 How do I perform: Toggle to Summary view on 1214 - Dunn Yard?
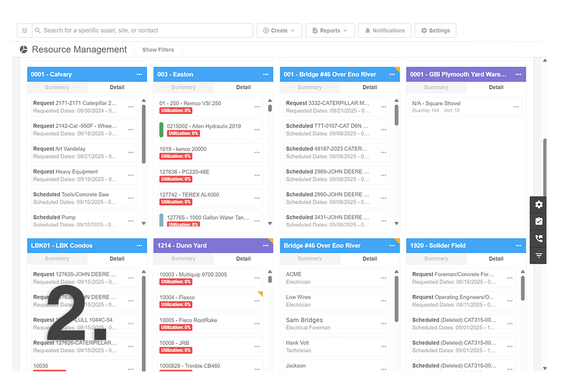(183, 258)
